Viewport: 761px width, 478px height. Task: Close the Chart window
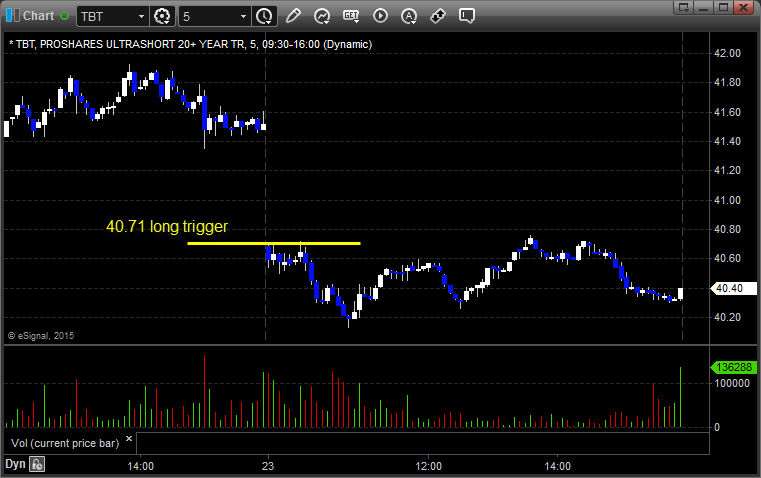[744, 7]
